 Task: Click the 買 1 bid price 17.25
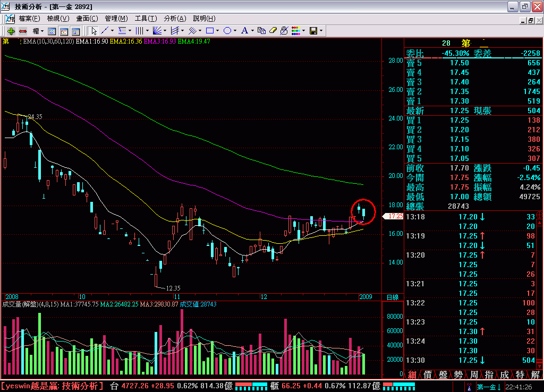(460, 120)
